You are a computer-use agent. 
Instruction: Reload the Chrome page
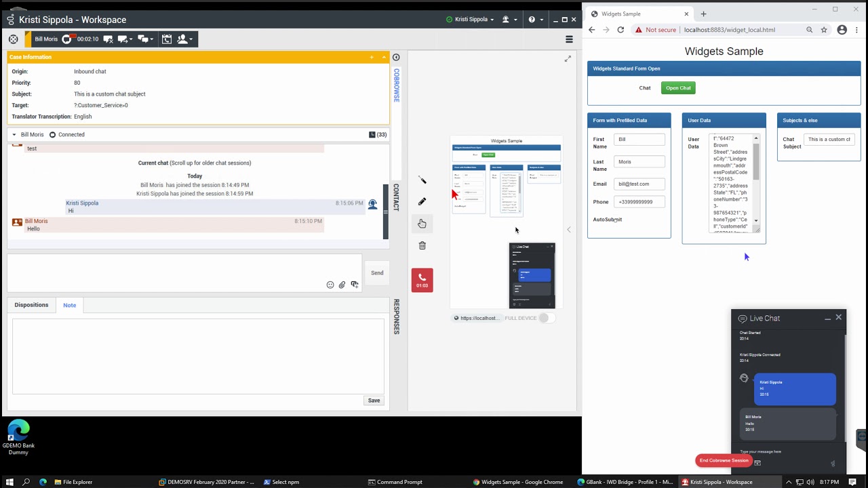[620, 30]
